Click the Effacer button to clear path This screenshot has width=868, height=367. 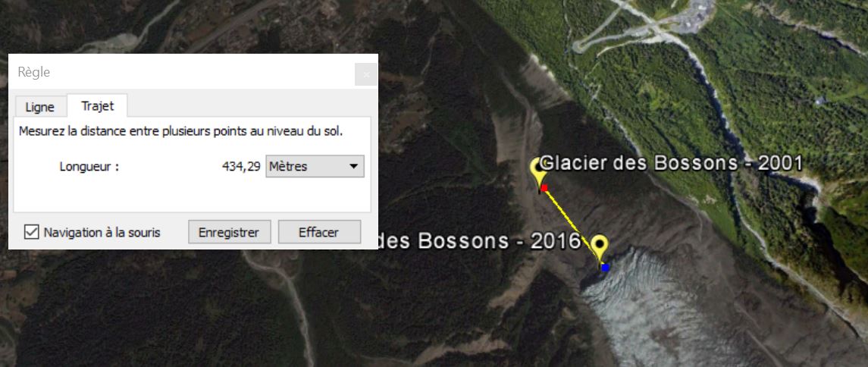tap(319, 232)
